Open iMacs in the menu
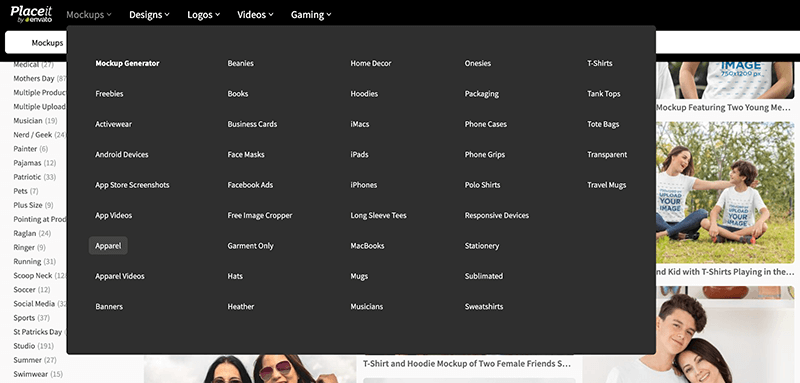 360,124
